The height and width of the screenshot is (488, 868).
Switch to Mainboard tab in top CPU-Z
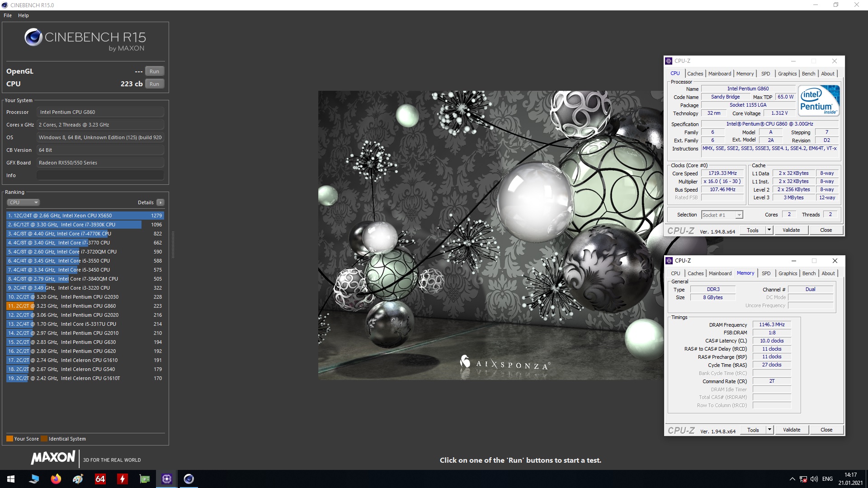click(x=720, y=74)
